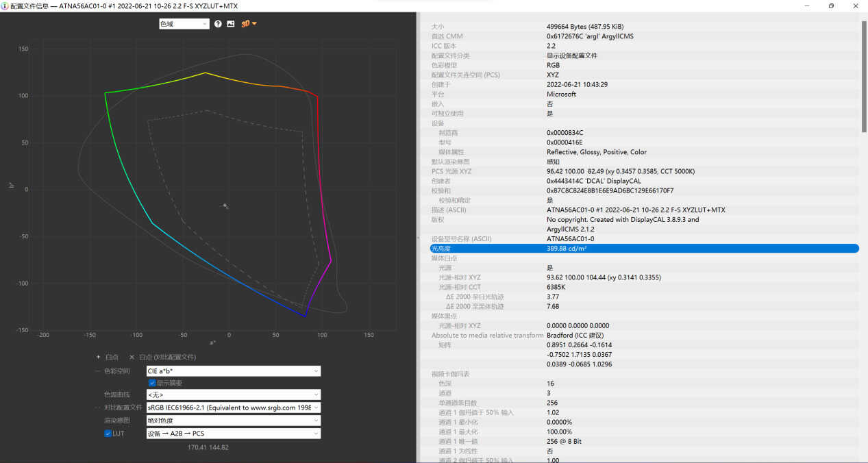Select the 媒体白点 row
Image resolution: width=868 pixels, height=463 pixels.
click(644, 258)
